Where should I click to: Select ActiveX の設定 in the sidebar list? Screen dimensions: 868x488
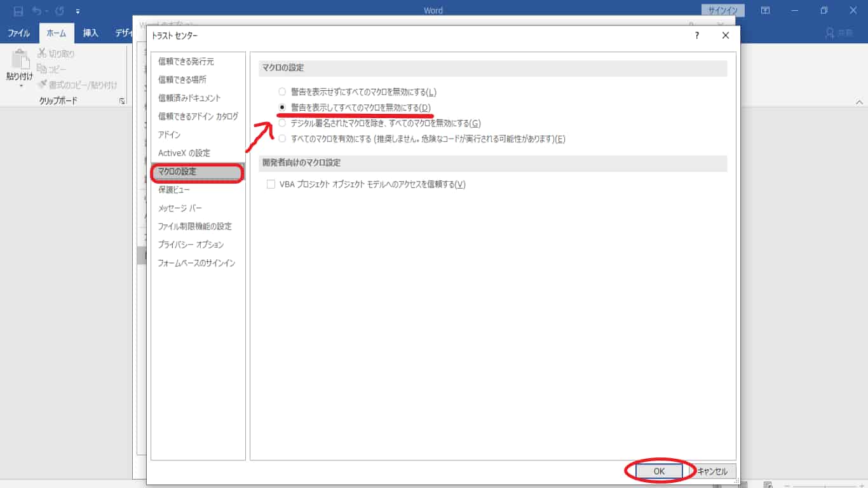pos(185,152)
